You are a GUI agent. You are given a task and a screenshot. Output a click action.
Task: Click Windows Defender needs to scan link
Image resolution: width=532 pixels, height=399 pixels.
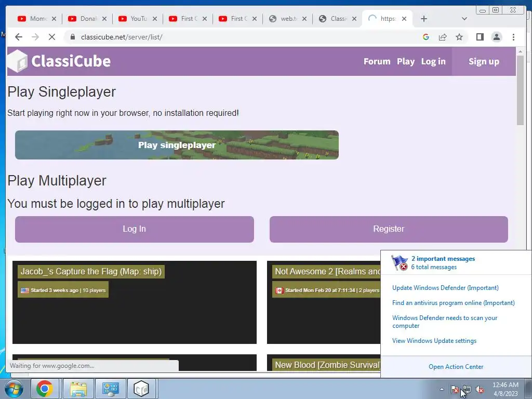(x=445, y=322)
